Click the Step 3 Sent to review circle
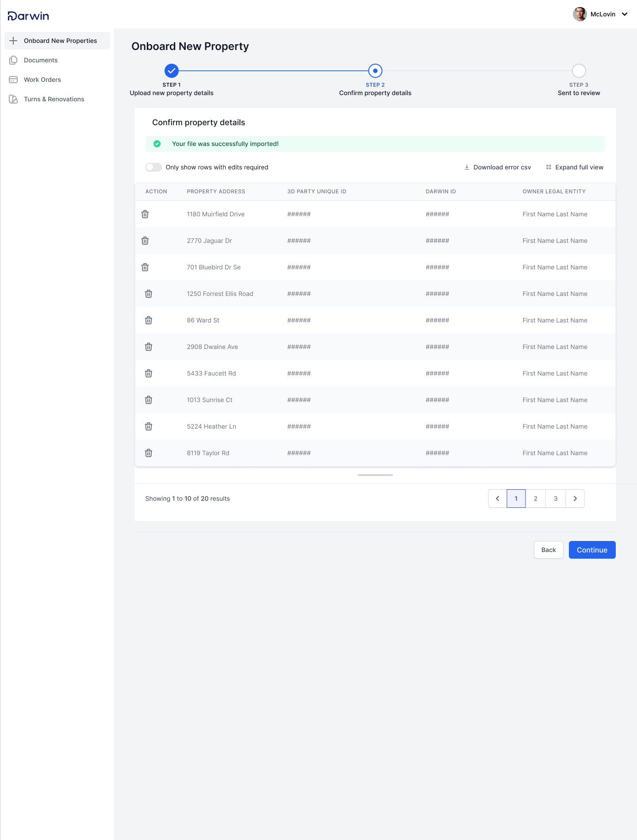 point(579,71)
